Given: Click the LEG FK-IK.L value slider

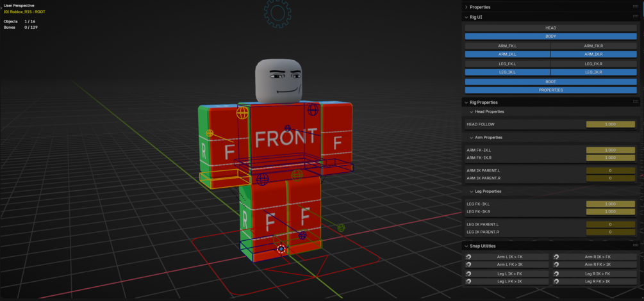Looking at the screenshot, I should [x=610, y=204].
